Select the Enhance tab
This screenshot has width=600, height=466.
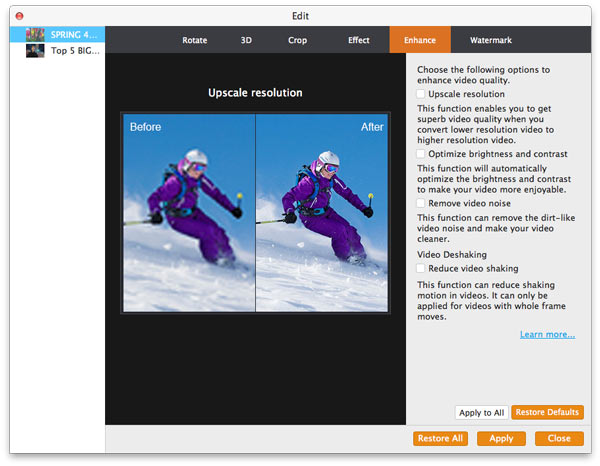coord(420,40)
